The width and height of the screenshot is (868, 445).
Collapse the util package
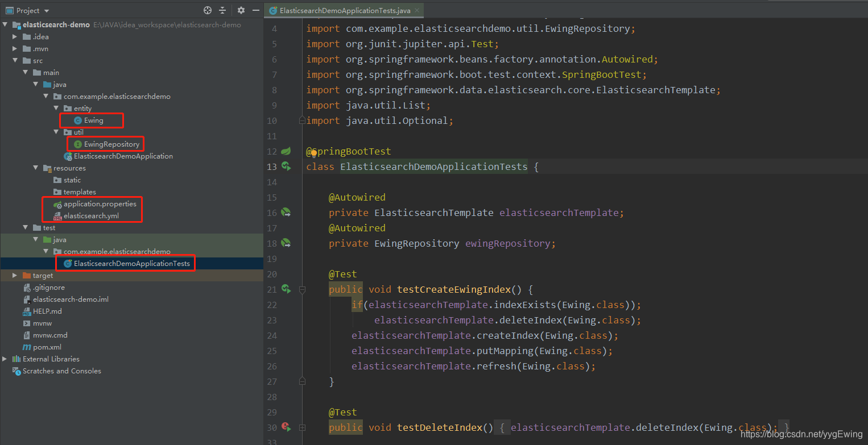click(56, 132)
